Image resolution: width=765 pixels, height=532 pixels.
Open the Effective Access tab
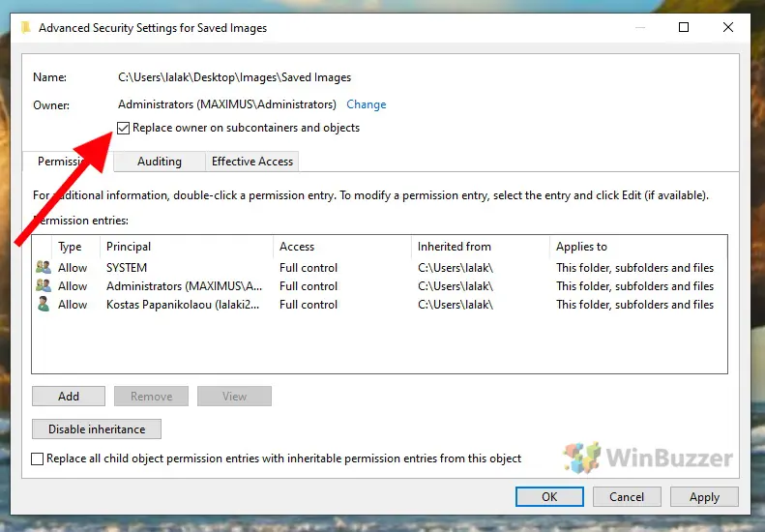[x=251, y=162]
